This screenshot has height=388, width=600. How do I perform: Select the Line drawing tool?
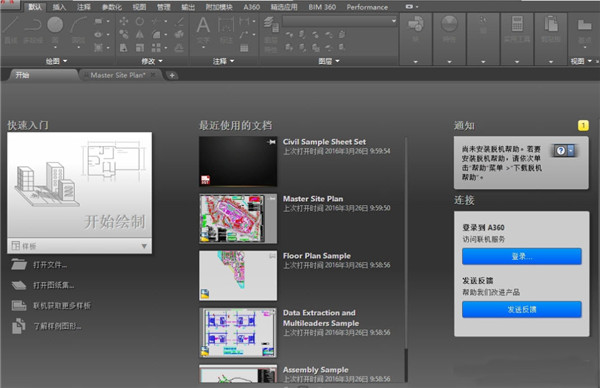(11, 25)
